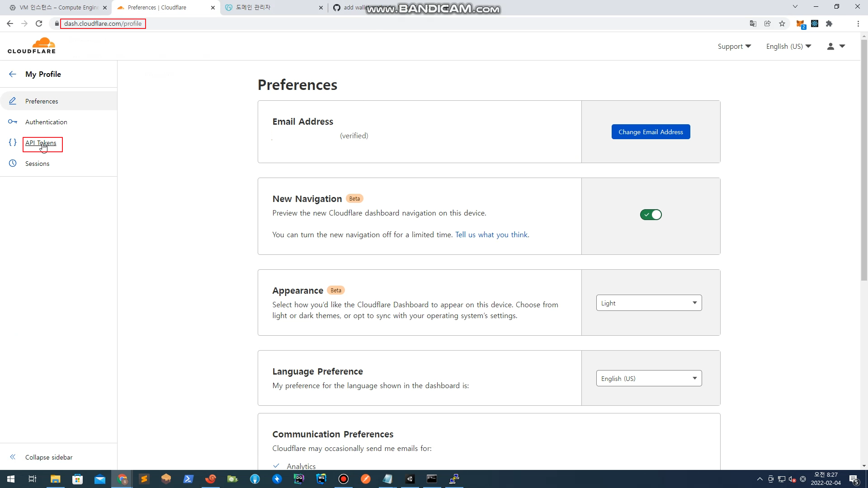Click the Change Email Address button
This screenshot has width=868, height=488.
pyautogui.click(x=651, y=132)
